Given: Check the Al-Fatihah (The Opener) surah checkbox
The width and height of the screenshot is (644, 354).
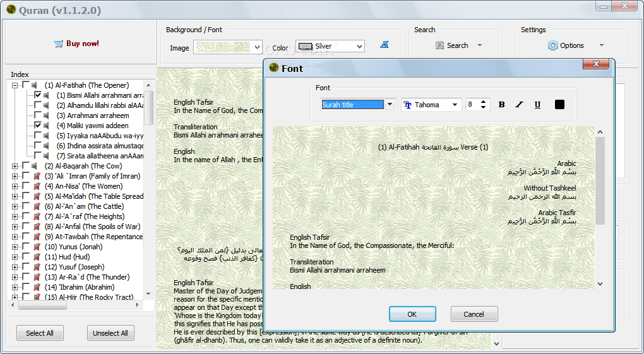Looking at the screenshot, I should pos(26,85).
